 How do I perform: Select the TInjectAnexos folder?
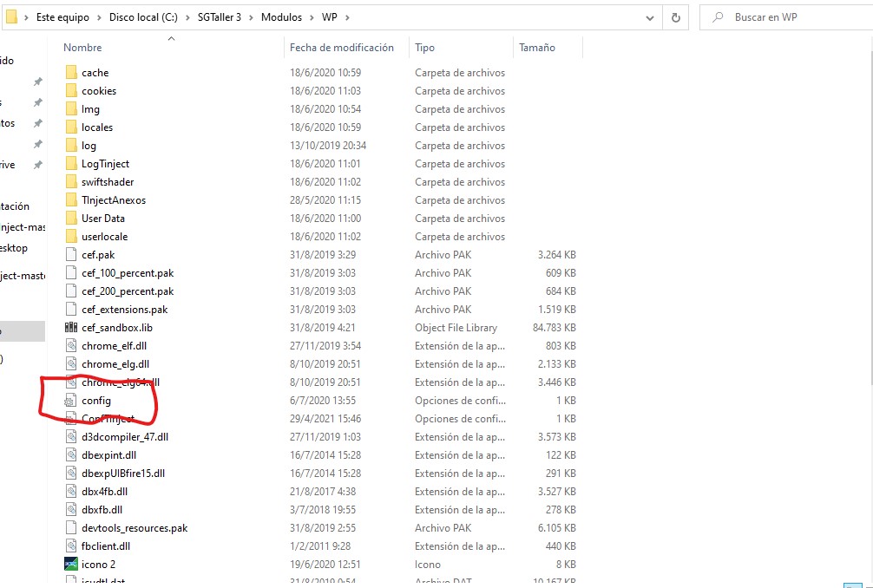point(113,200)
